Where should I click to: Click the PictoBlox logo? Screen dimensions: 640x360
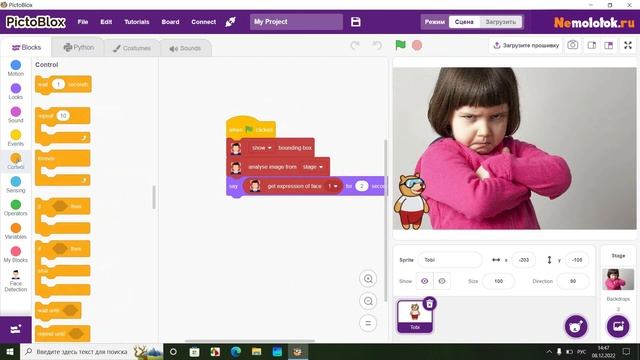coord(36,22)
